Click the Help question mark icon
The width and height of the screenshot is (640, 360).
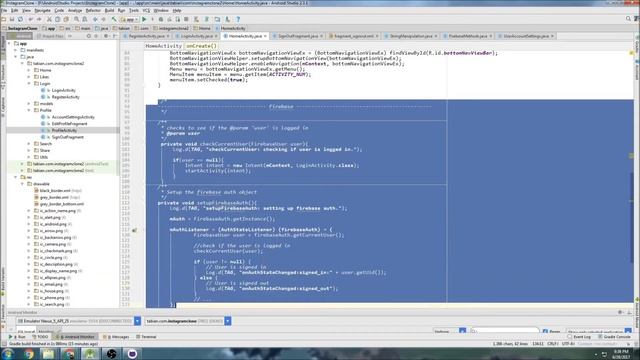click(x=238, y=19)
